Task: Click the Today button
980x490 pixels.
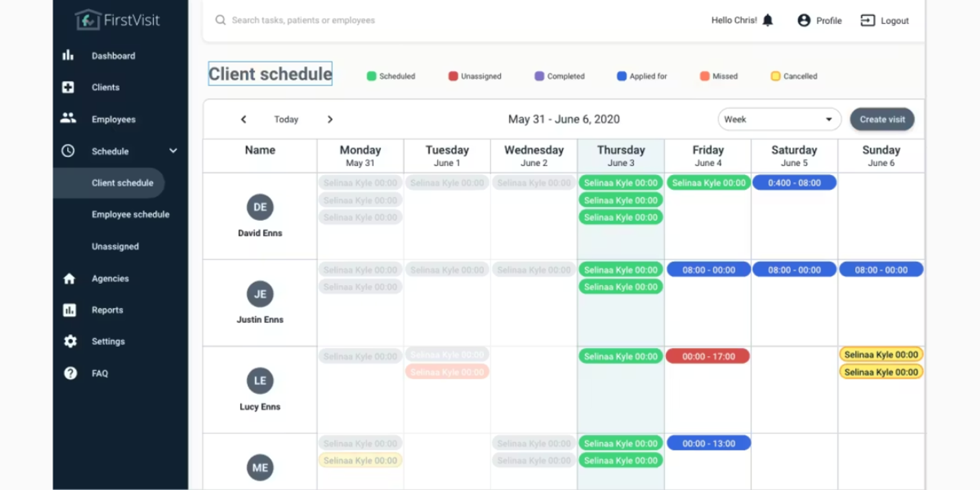Action: (x=286, y=119)
